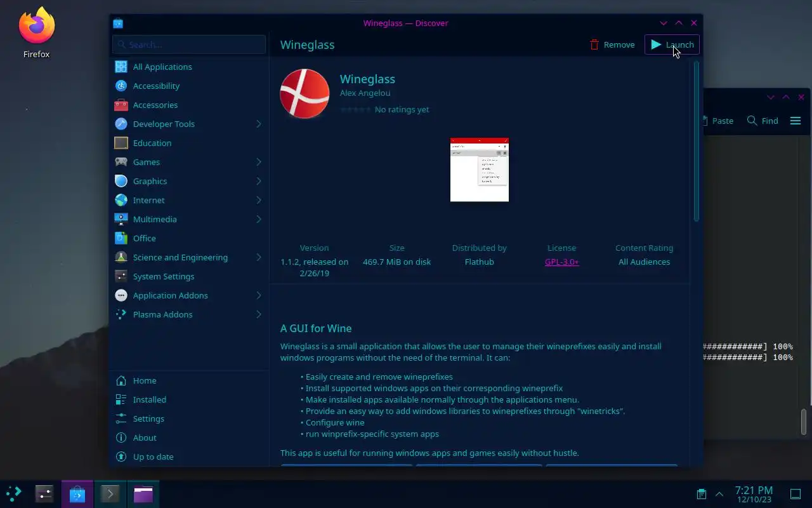Click the Discover page vertical scrollbar
Image resolution: width=812 pixels, height=508 pixels.
pos(696,141)
